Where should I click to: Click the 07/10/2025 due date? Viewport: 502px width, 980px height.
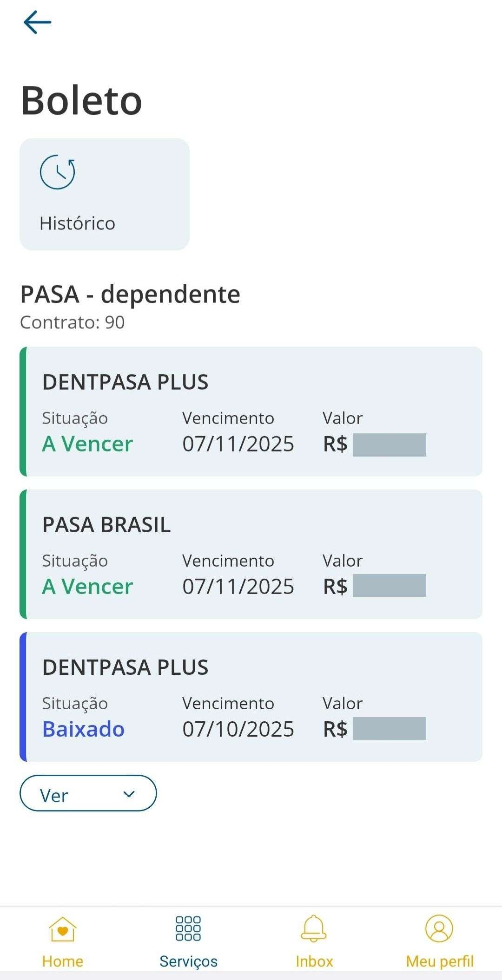(238, 729)
